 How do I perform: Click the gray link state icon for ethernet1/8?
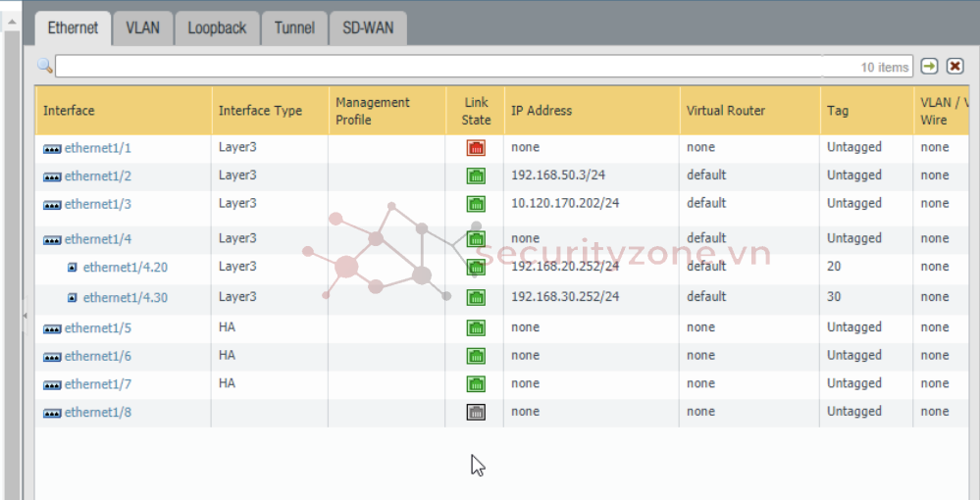point(476,413)
